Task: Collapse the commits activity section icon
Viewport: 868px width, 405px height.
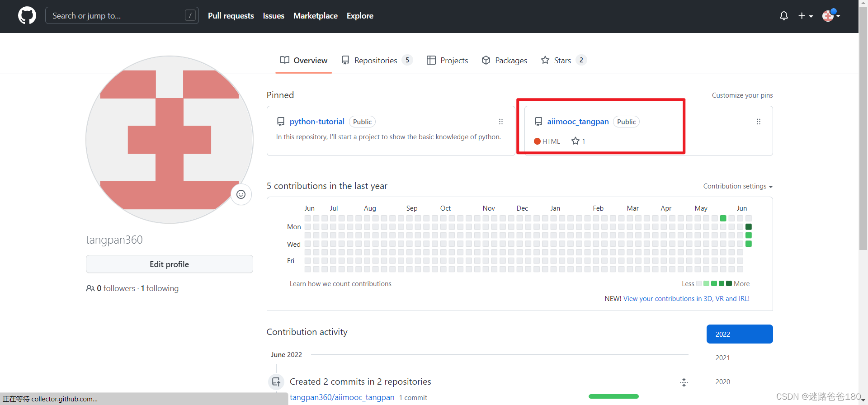Action: (684, 382)
